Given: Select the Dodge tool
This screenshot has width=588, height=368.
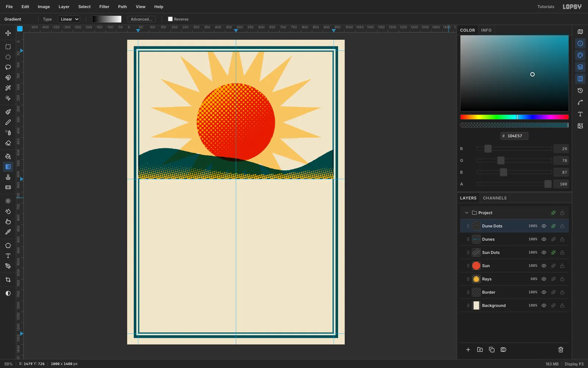Looking at the screenshot, I should point(8,201).
